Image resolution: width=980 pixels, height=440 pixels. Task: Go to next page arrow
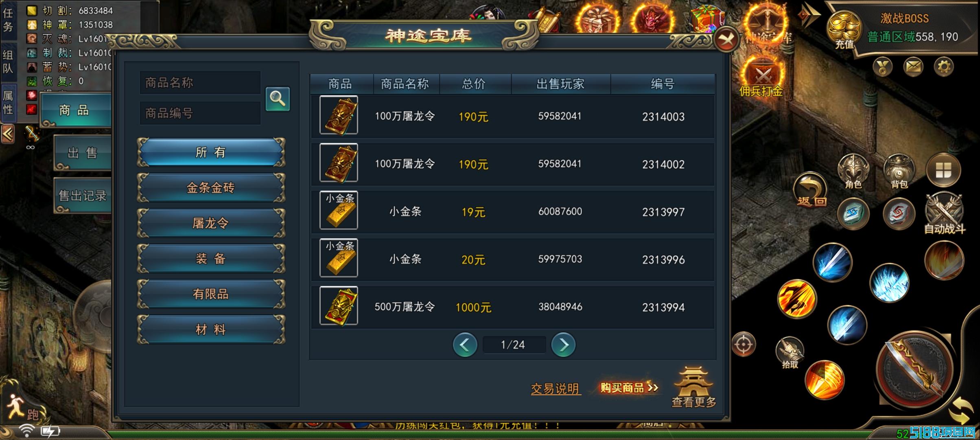coord(563,345)
